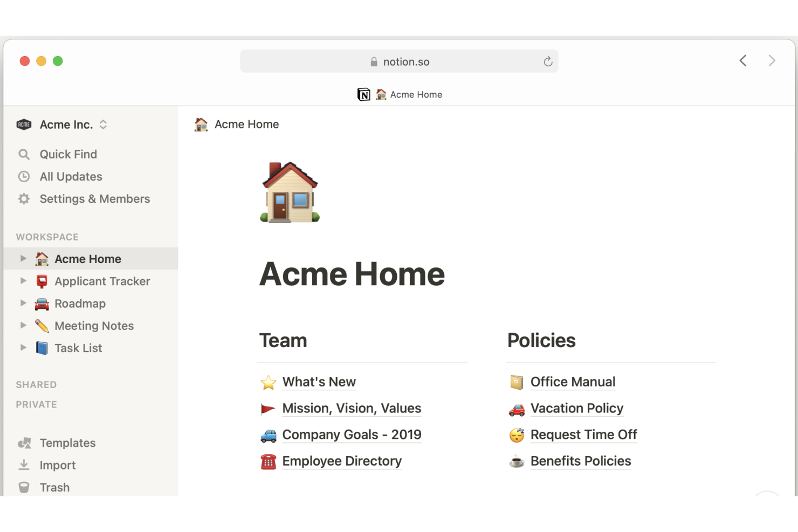Click Acme Home in the browser tab bar

416,94
